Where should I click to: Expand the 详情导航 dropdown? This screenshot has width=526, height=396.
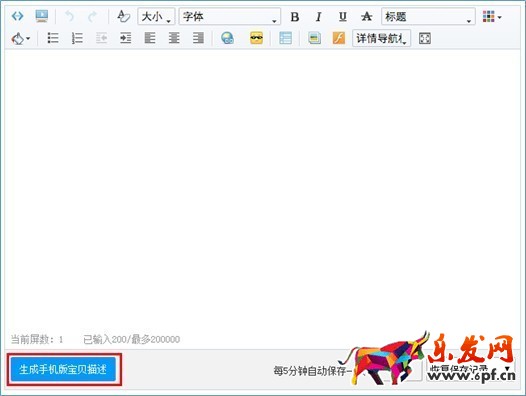point(381,38)
